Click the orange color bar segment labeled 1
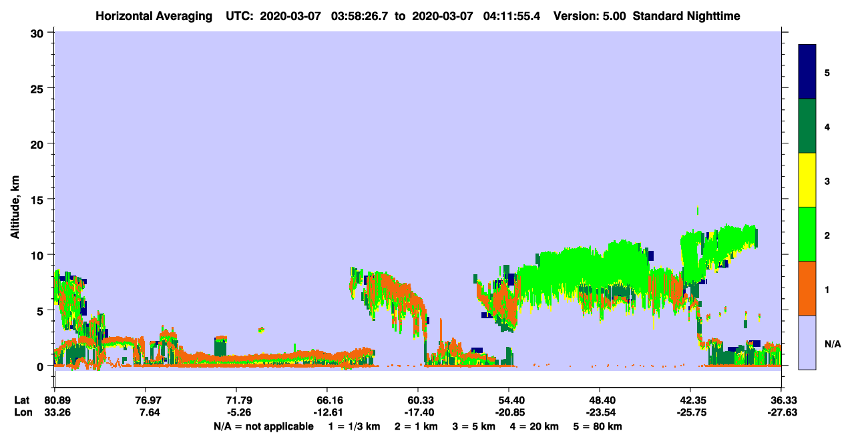Screen dimensions: 868x445 pos(807,288)
